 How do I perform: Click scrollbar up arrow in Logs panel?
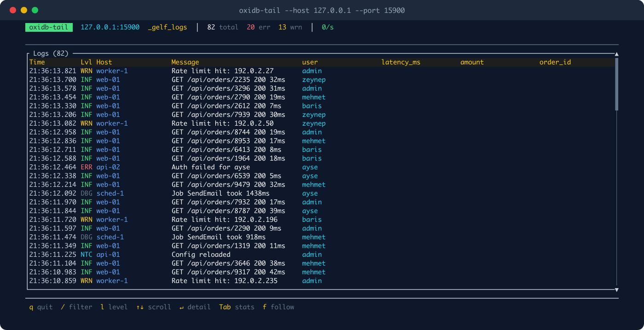pyautogui.click(x=616, y=54)
